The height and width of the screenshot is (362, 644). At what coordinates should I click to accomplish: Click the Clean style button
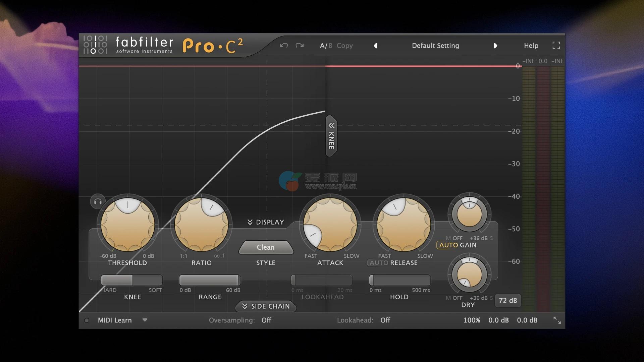pyautogui.click(x=266, y=247)
